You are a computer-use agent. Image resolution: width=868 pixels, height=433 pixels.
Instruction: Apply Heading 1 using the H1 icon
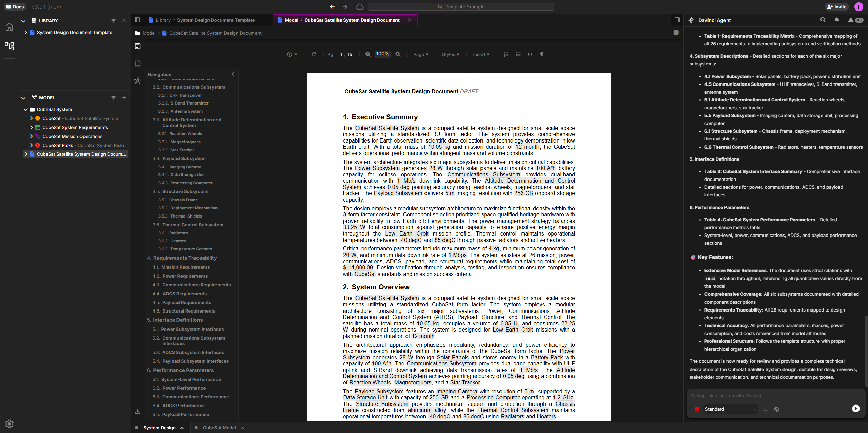[x=529, y=54]
